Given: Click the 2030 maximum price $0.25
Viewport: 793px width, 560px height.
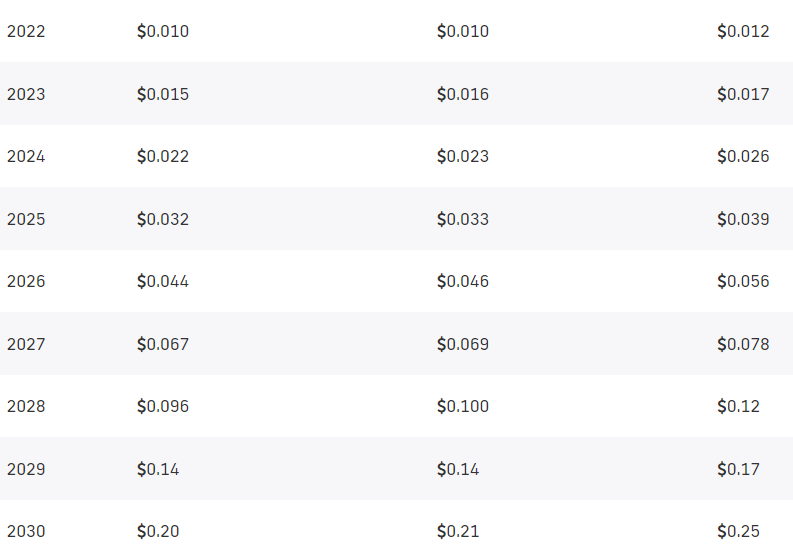Looking at the screenshot, I should click(738, 531).
